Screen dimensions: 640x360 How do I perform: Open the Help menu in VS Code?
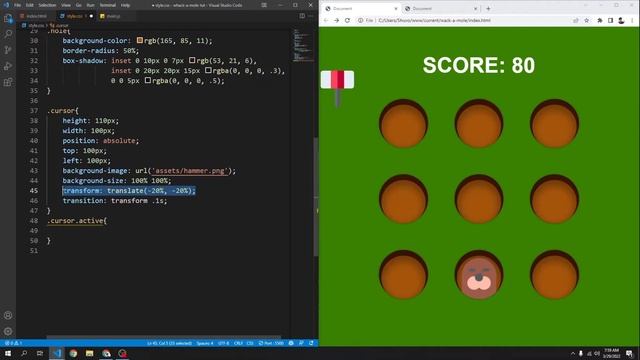pos(125,5)
